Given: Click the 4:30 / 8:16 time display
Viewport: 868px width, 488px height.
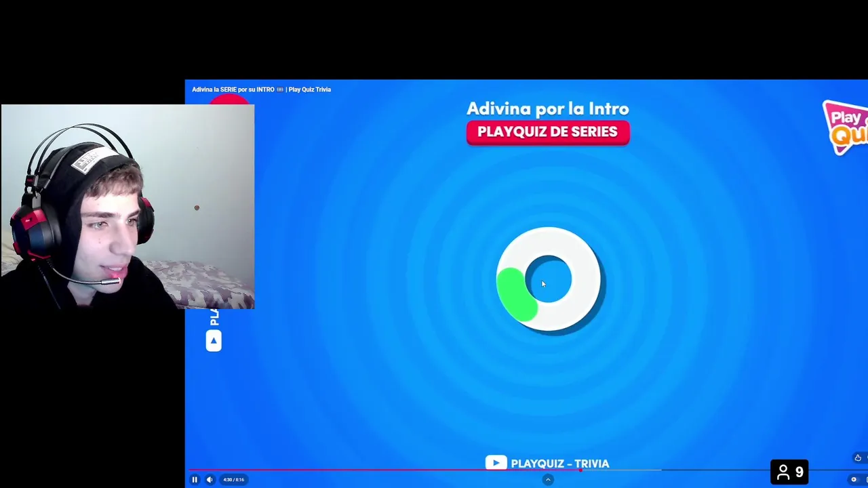Looking at the screenshot, I should tap(233, 480).
